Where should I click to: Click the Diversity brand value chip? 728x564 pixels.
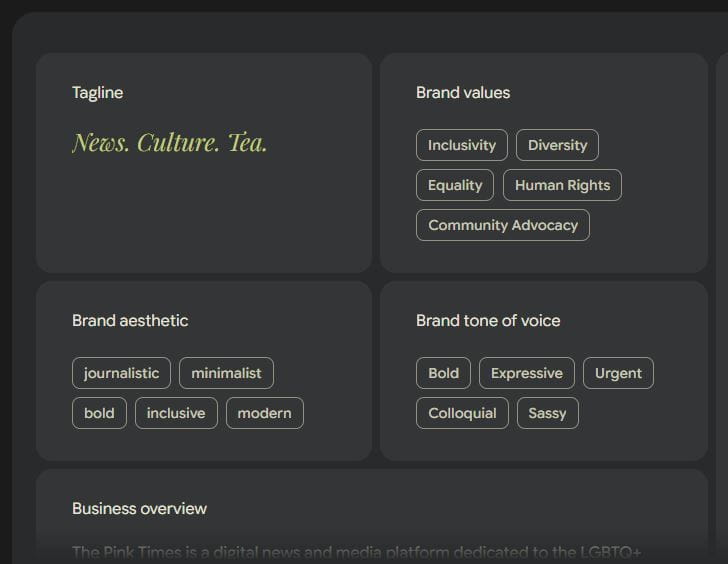click(x=558, y=145)
